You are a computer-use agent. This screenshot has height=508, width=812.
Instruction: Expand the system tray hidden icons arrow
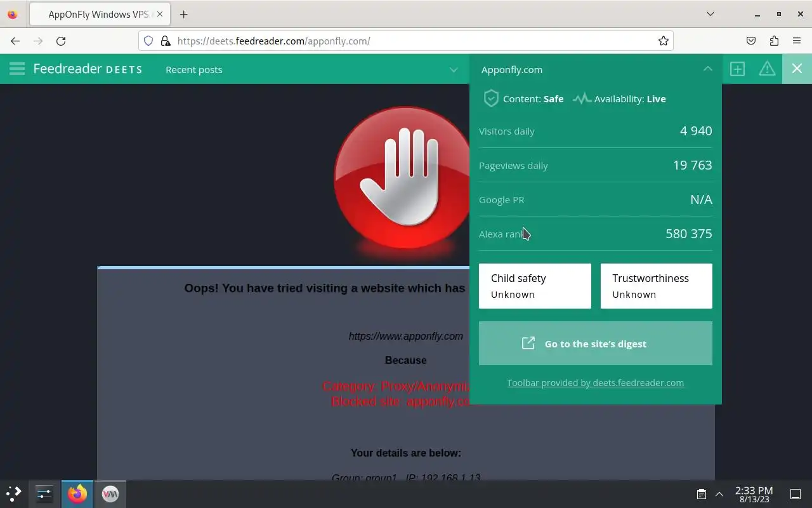coord(719,494)
